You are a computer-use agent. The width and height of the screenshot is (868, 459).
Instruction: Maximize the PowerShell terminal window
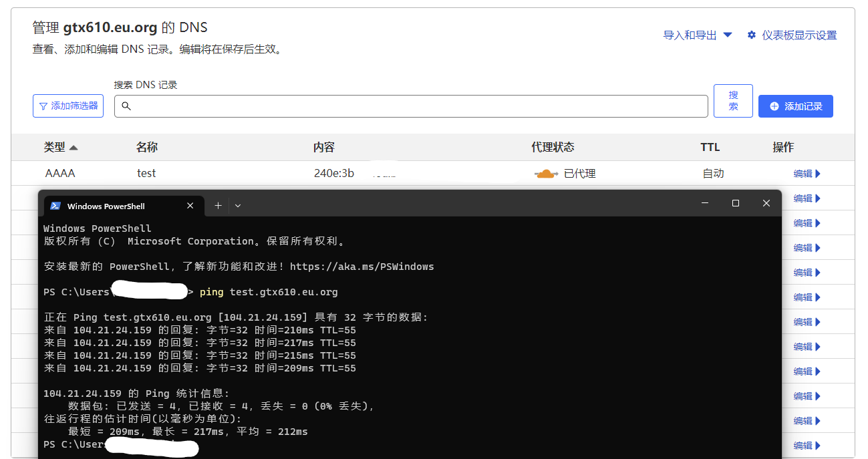click(736, 203)
